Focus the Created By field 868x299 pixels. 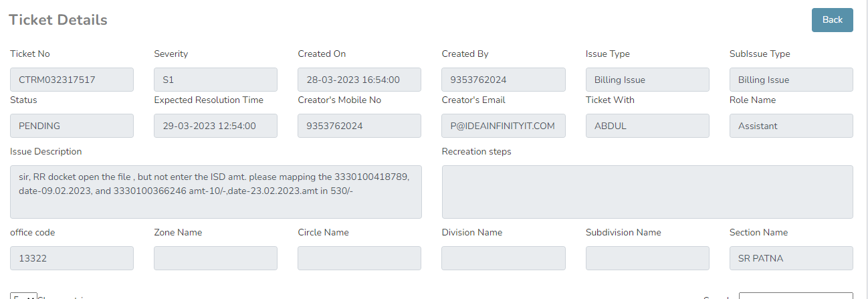(x=503, y=80)
